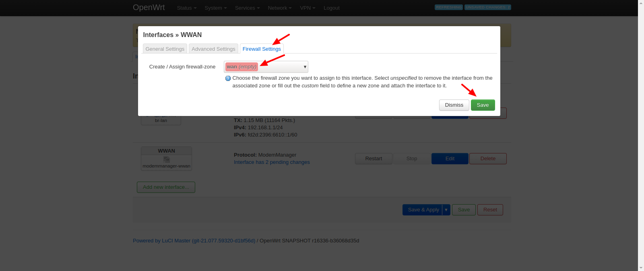Expand the Save & Apply dropdown arrow

(446, 210)
